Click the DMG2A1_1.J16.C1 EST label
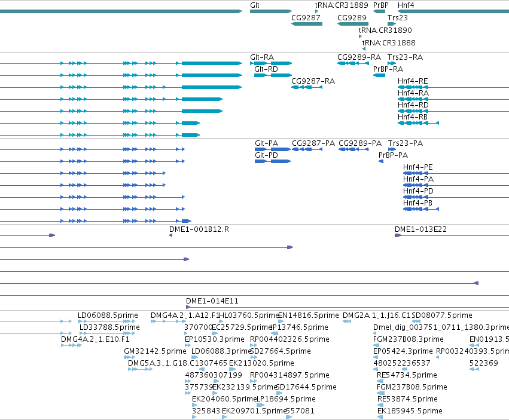This screenshot has width=509, height=420. [377, 315]
